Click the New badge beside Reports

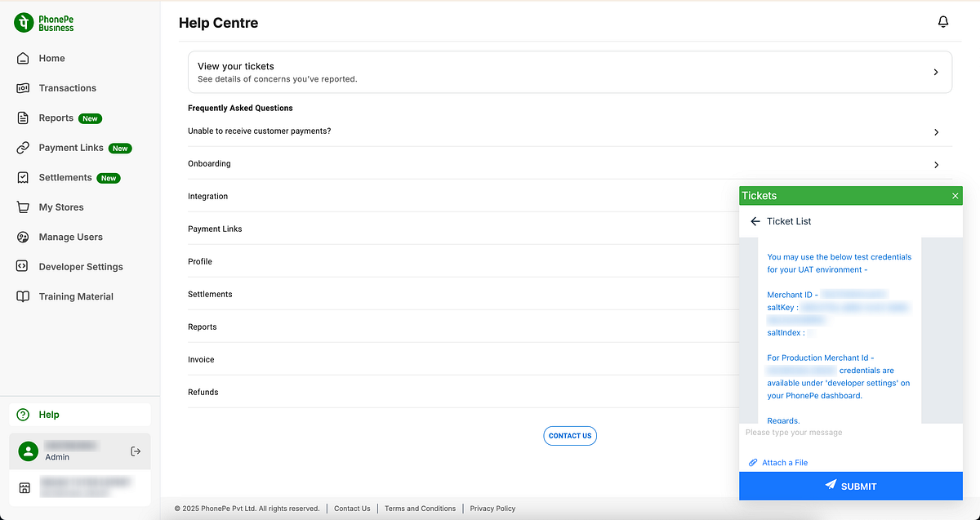coord(90,118)
